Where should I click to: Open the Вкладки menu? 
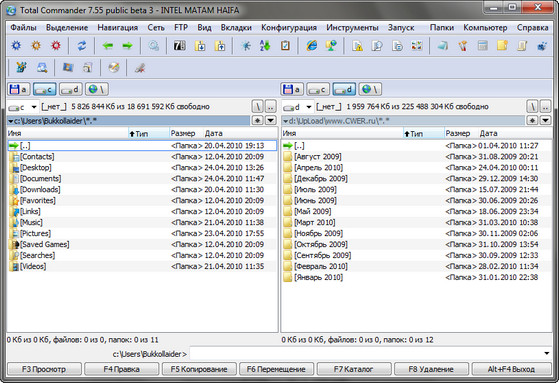pyautogui.click(x=236, y=27)
